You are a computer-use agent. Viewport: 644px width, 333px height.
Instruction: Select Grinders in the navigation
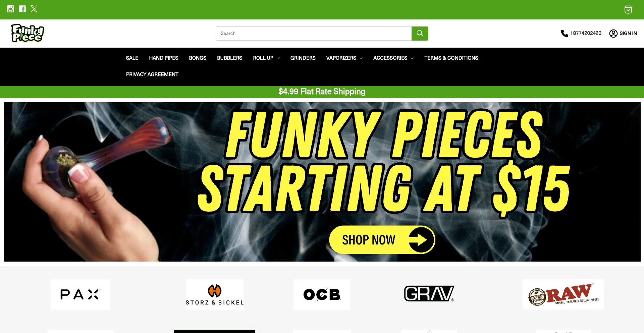[x=303, y=58]
